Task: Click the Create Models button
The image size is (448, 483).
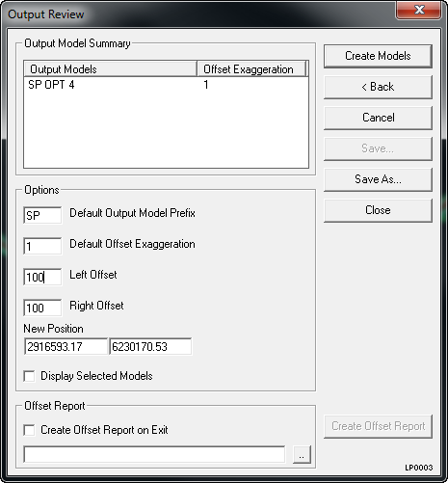Action: coord(378,56)
